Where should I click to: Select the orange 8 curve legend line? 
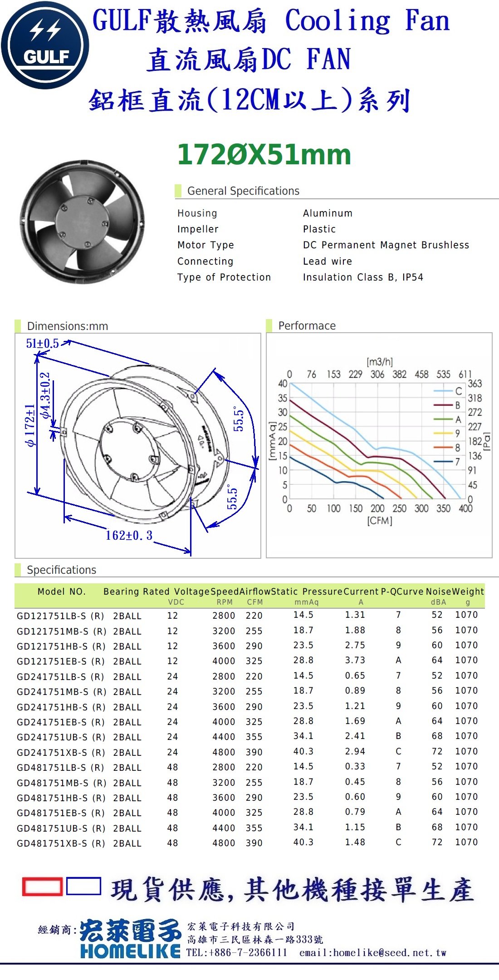pos(443,448)
